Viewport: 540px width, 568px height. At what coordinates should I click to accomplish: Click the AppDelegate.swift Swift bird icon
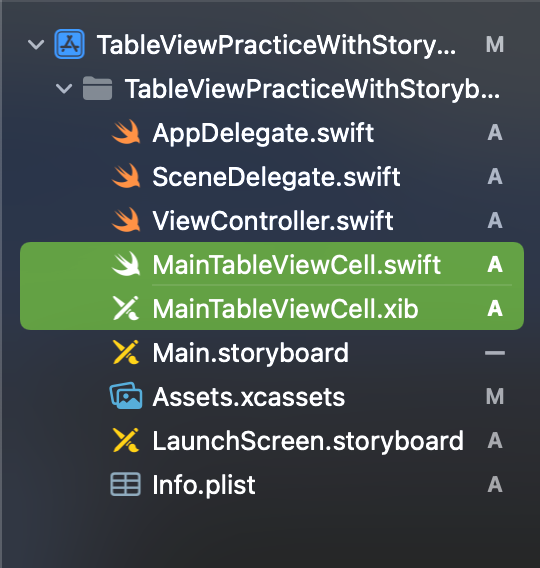point(126,132)
